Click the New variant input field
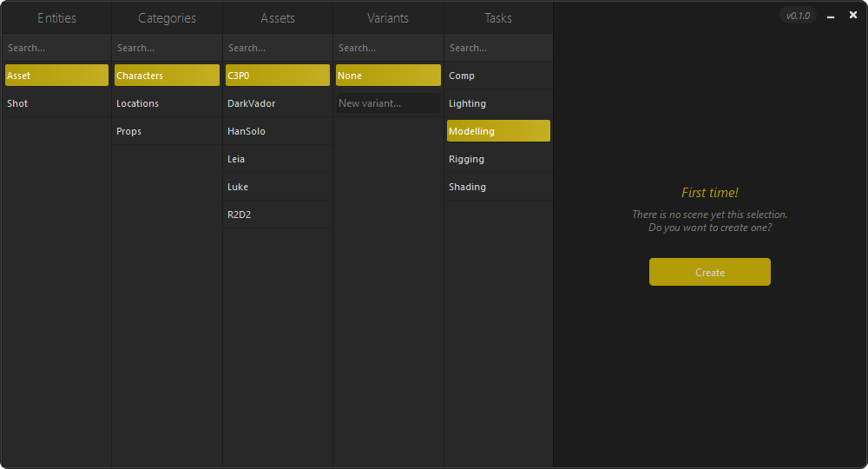Screen dimensions: 868x469 [x=388, y=103]
